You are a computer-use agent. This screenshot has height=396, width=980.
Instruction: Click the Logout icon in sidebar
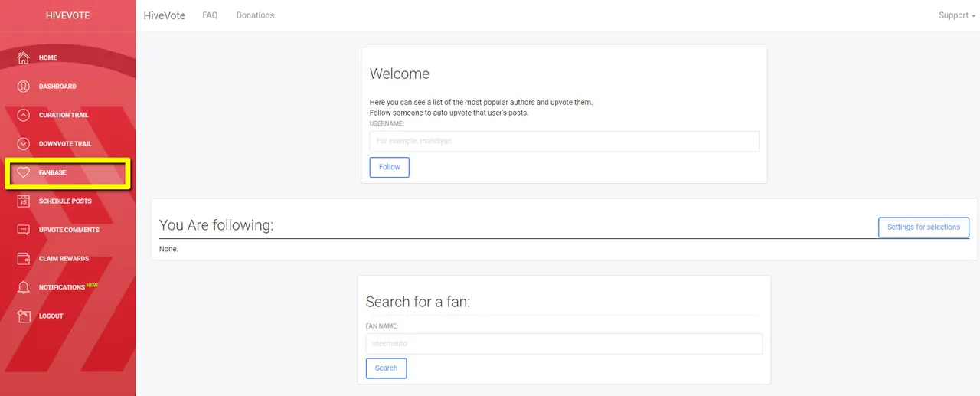[24, 316]
